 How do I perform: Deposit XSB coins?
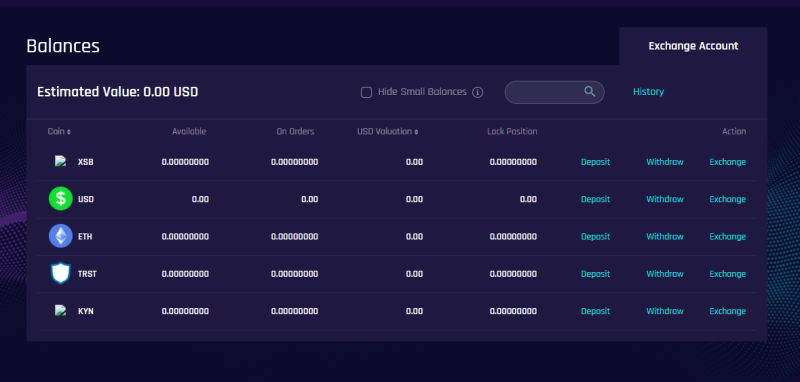tap(595, 162)
